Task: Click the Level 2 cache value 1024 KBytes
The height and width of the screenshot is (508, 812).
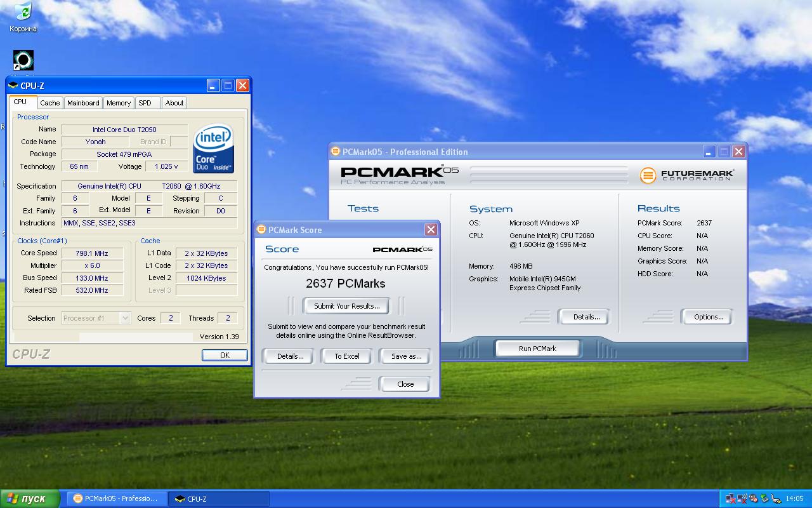Action: point(206,278)
